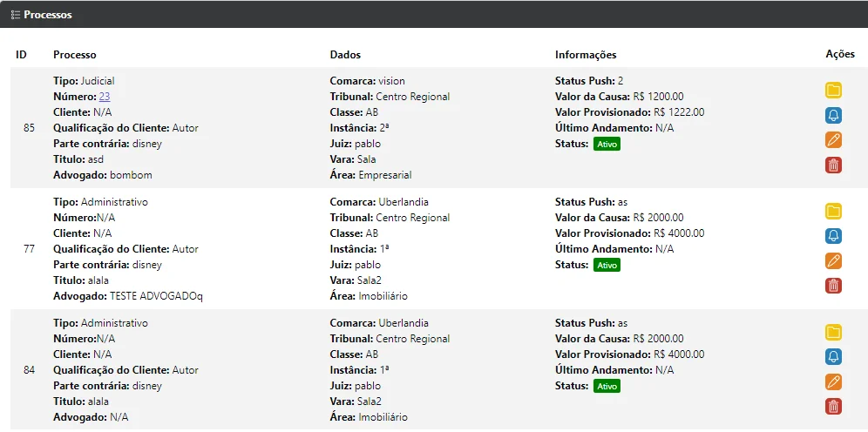Open process number 23 link
The width and height of the screenshot is (868, 432).
click(104, 97)
